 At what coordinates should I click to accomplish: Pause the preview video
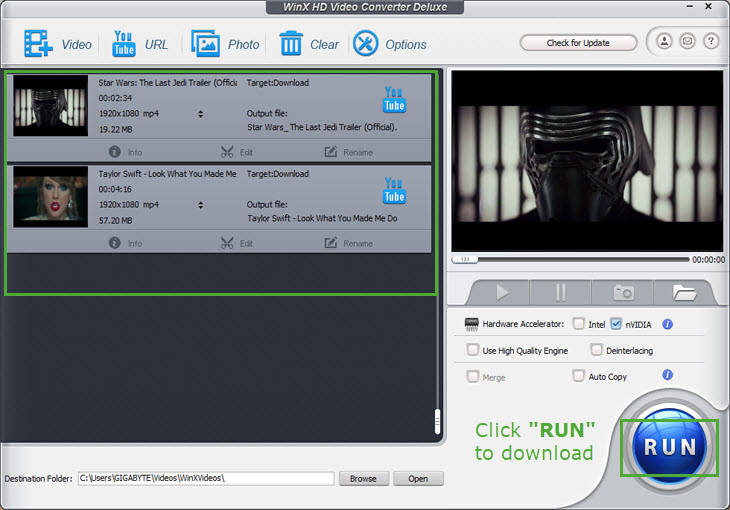pos(561,293)
